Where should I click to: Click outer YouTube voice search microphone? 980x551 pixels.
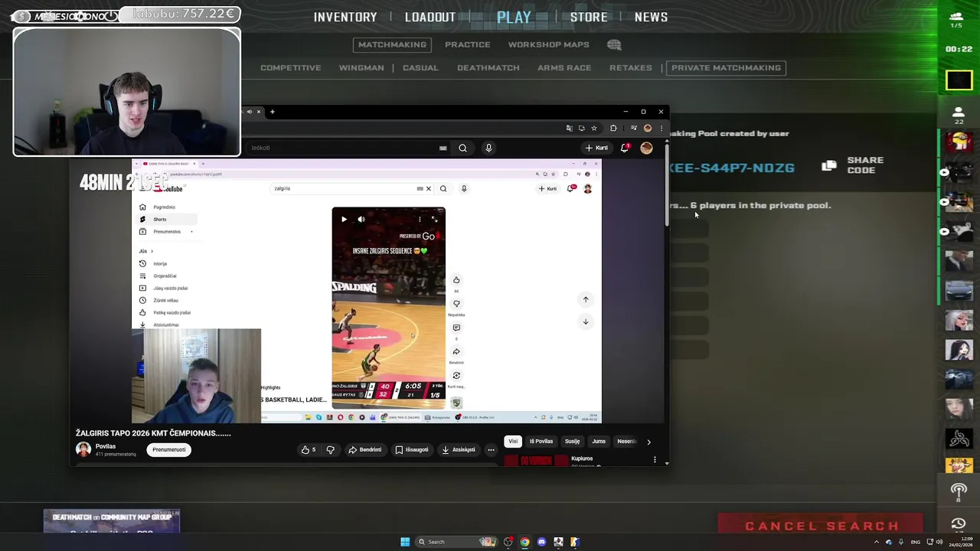488,148
